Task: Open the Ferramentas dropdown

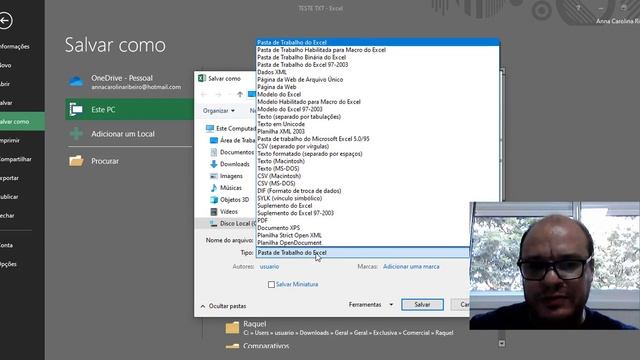Action: click(371, 304)
